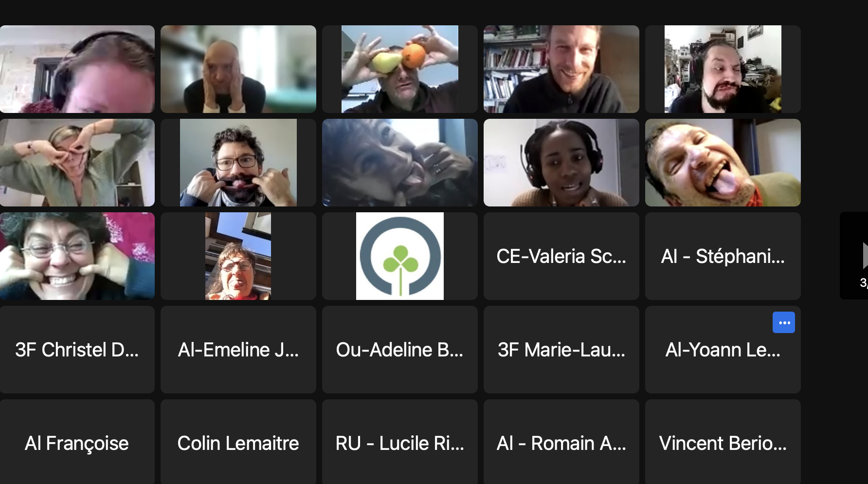Select the Al - Stéphani... participant tile
This screenshot has width=868, height=484.
pyautogui.click(x=723, y=256)
